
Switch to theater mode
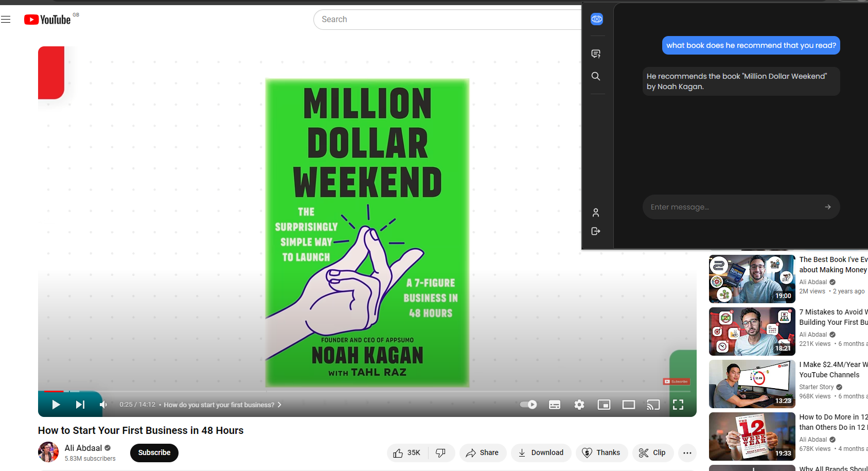629,405
